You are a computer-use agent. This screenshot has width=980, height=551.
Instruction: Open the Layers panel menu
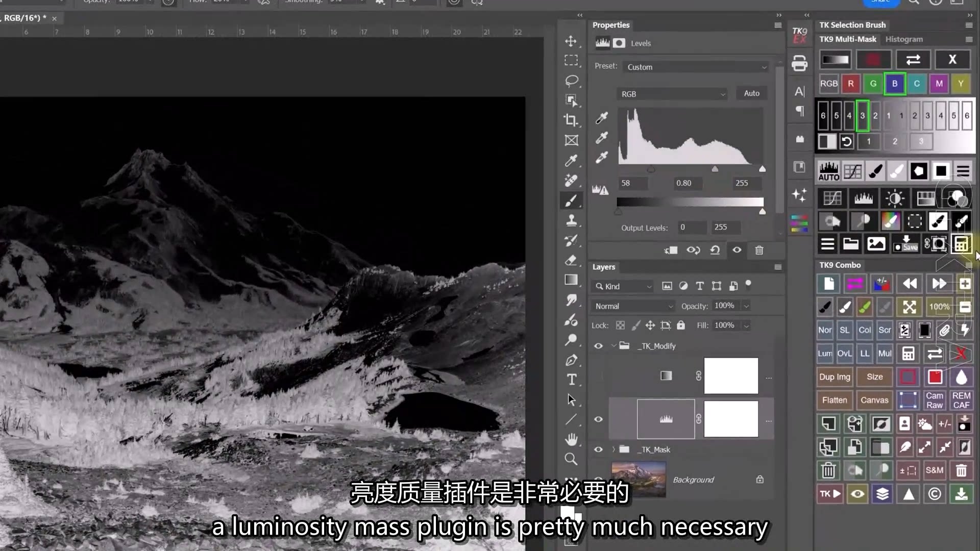click(778, 267)
